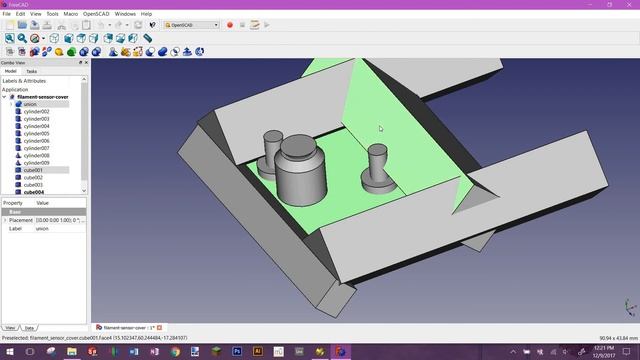Collapse the filament-sensor-cover document tree
640x360 pixels.
(4, 97)
